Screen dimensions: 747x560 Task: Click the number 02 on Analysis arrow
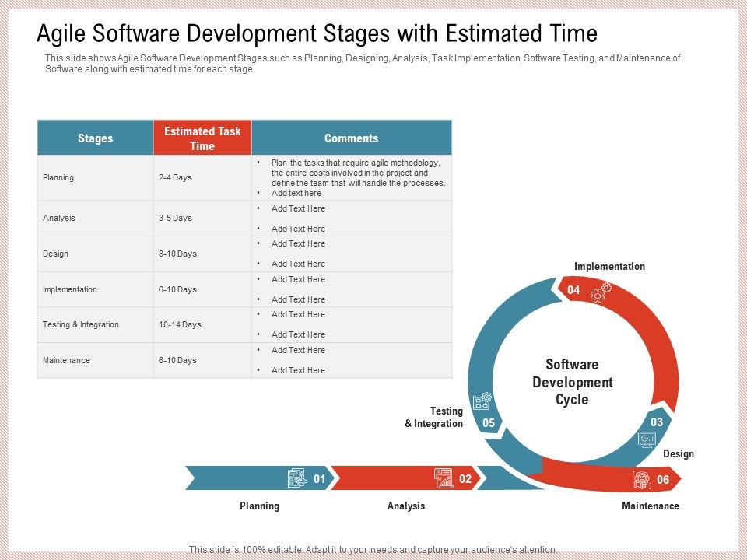tap(465, 479)
